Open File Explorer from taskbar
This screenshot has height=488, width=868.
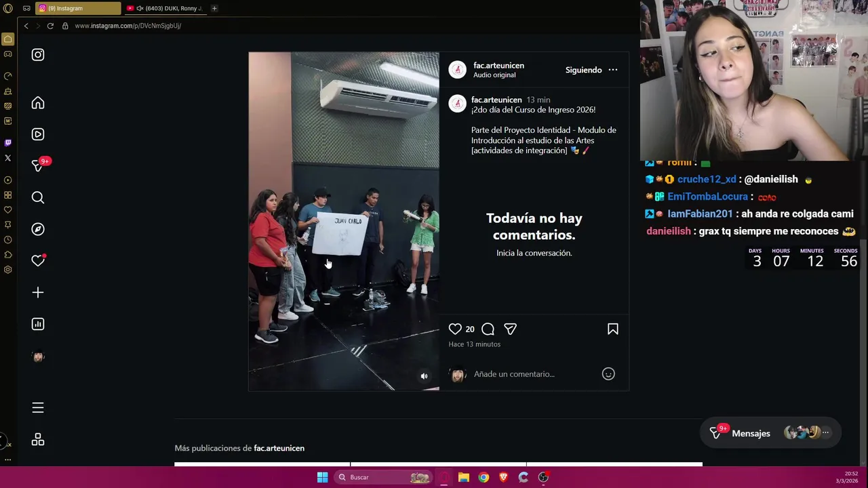pos(464,477)
